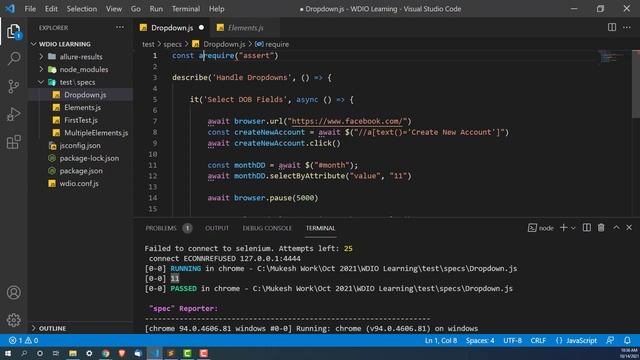This screenshot has height=360, width=640.
Task: Open the Terminal menu
Action: pyautogui.click(x=186, y=9)
